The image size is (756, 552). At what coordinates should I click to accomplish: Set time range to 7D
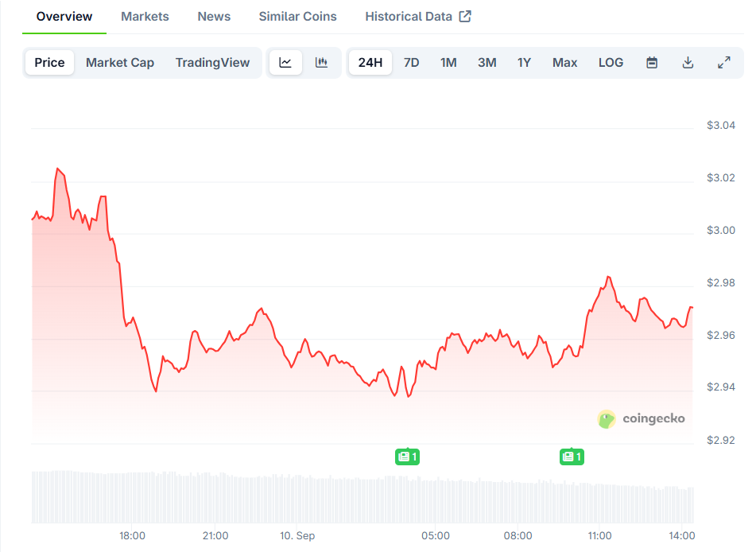tap(411, 63)
